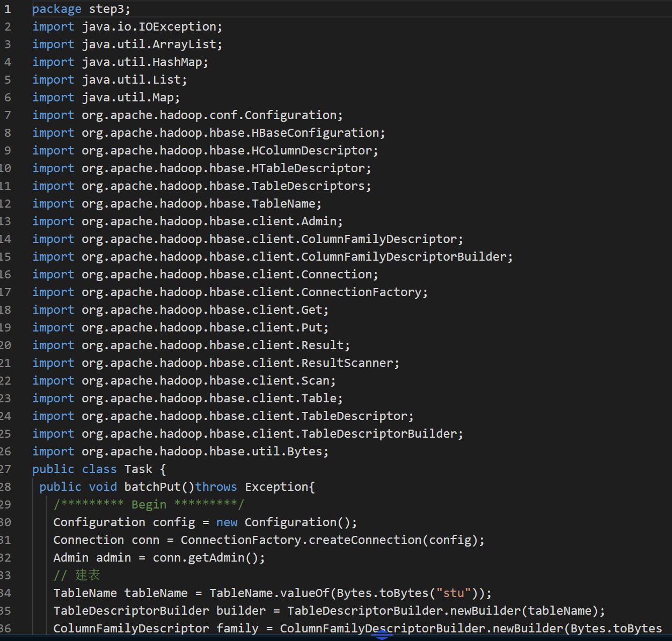The height and width of the screenshot is (641, 672).
Task: Click 'ColumnFamilyDescriptor family' declaration on last line
Action: tap(156, 629)
